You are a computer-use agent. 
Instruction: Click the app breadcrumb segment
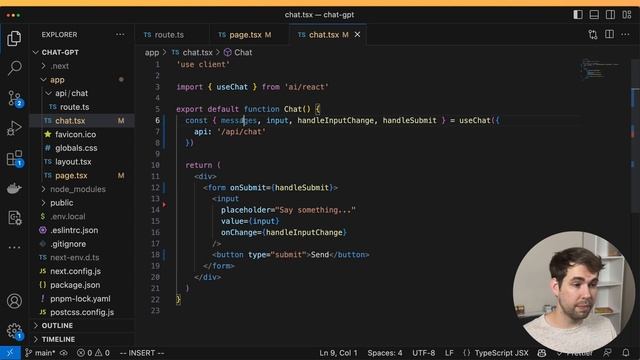(x=151, y=52)
